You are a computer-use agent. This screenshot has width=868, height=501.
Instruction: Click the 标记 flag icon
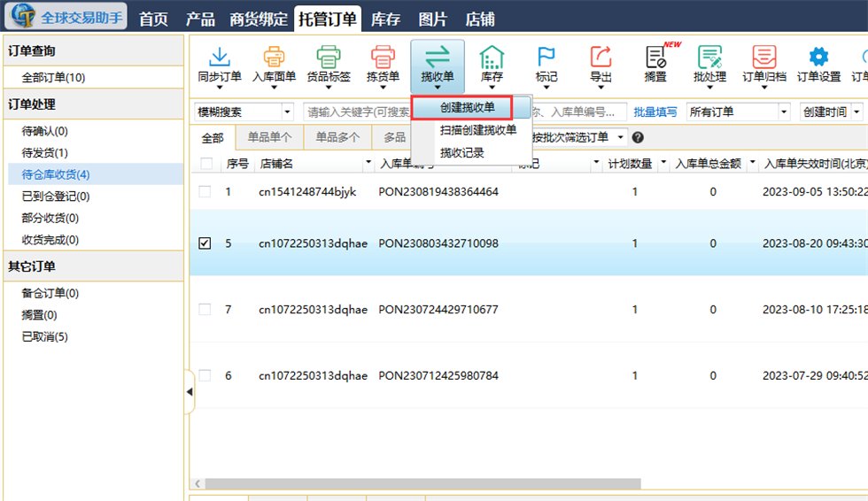point(546,57)
